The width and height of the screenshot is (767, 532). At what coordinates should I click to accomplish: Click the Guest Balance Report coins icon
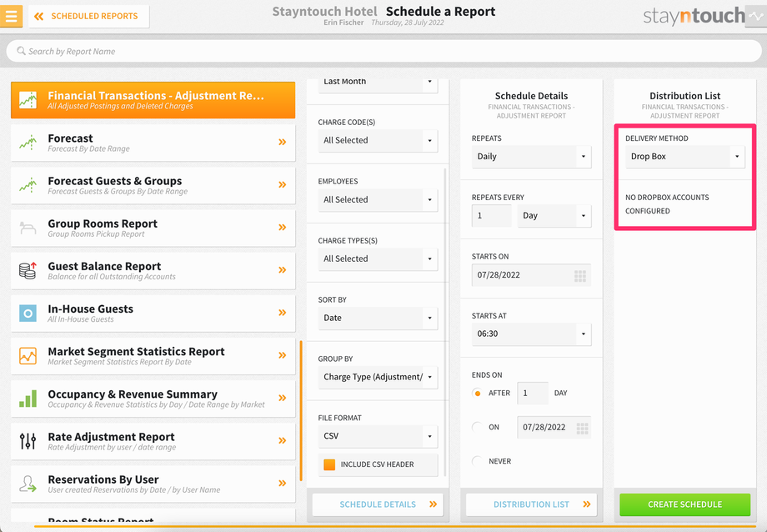tap(28, 270)
